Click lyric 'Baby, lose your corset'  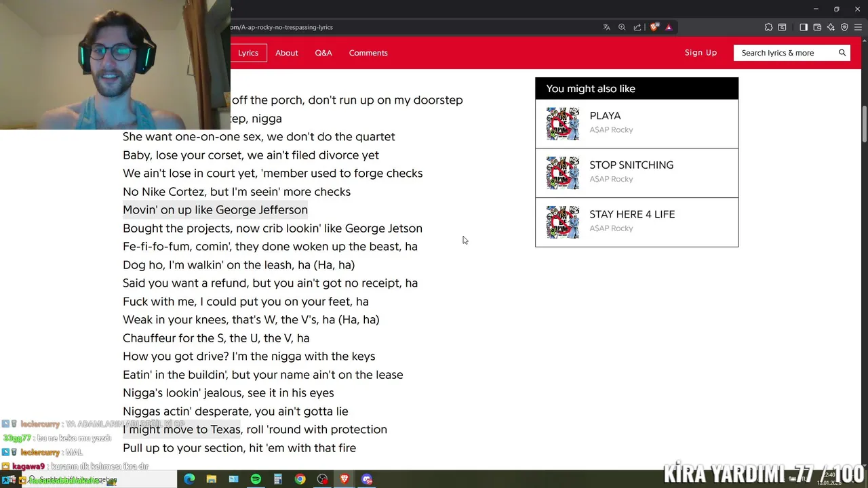click(x=251, y=155)
